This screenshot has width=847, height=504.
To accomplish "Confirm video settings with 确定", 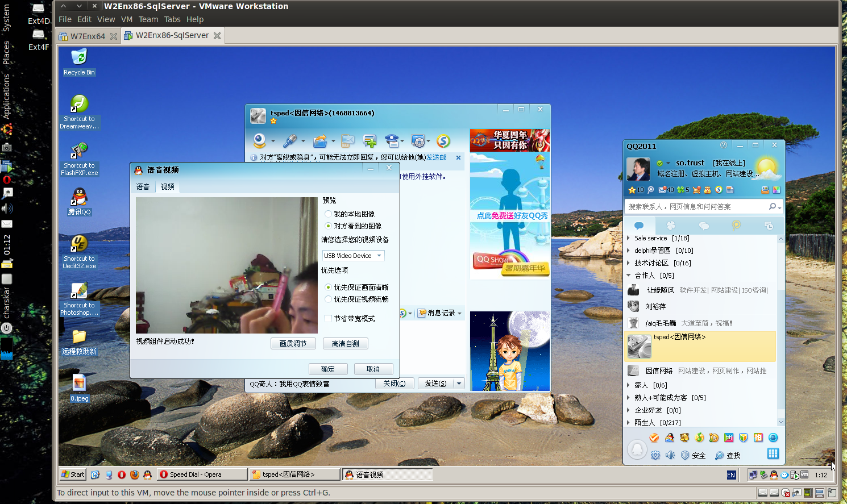I will click(328, 369).
